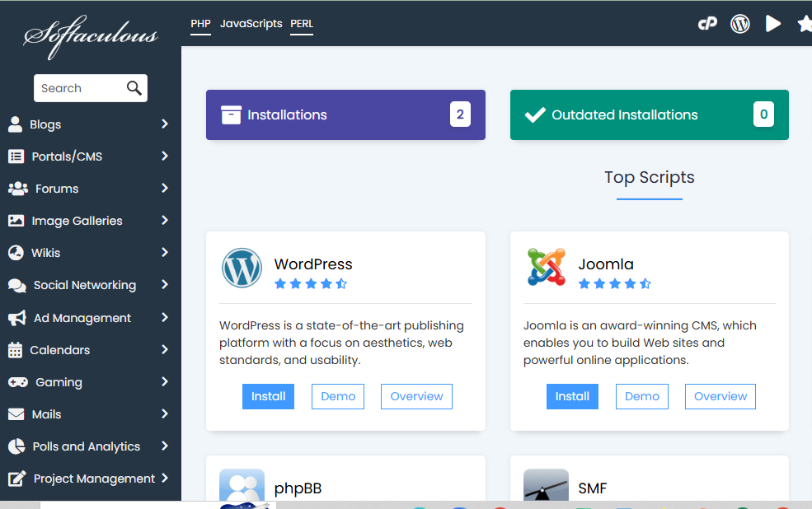
Task: Click the SMF script icon
Action: click(x=546, y=486)
